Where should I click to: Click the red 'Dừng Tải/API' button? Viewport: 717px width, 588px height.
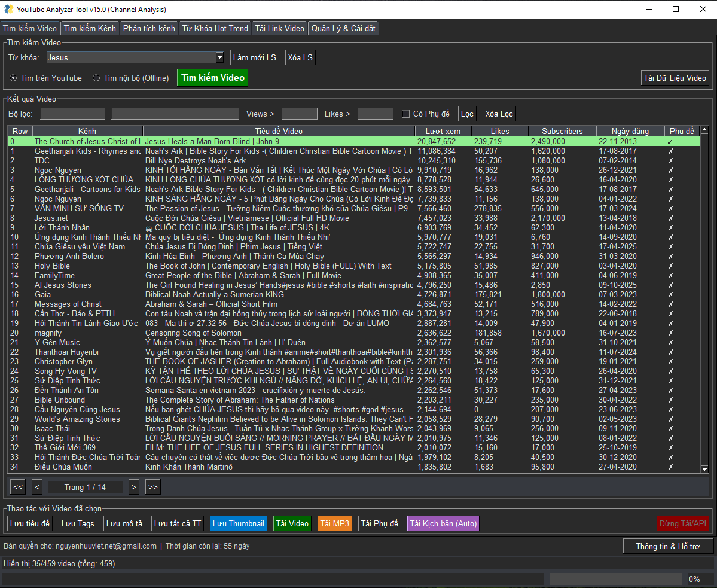[x=683, y=523]
